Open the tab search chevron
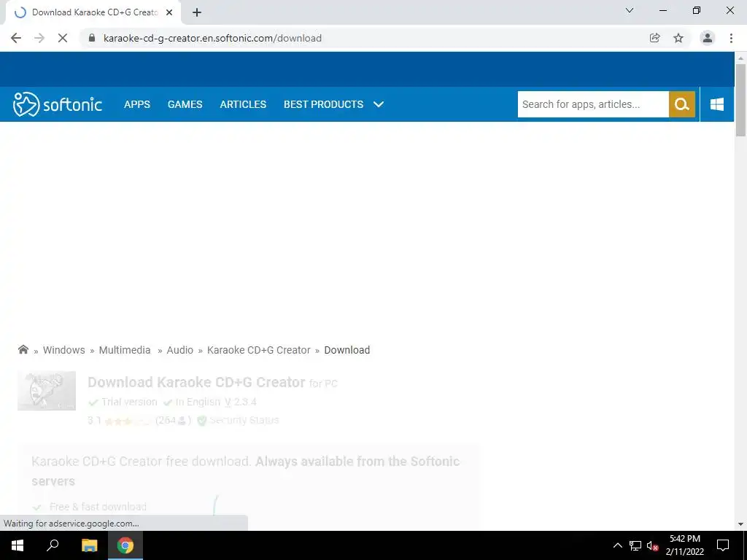Screen dimensions: 747x560 pos(630,10)
